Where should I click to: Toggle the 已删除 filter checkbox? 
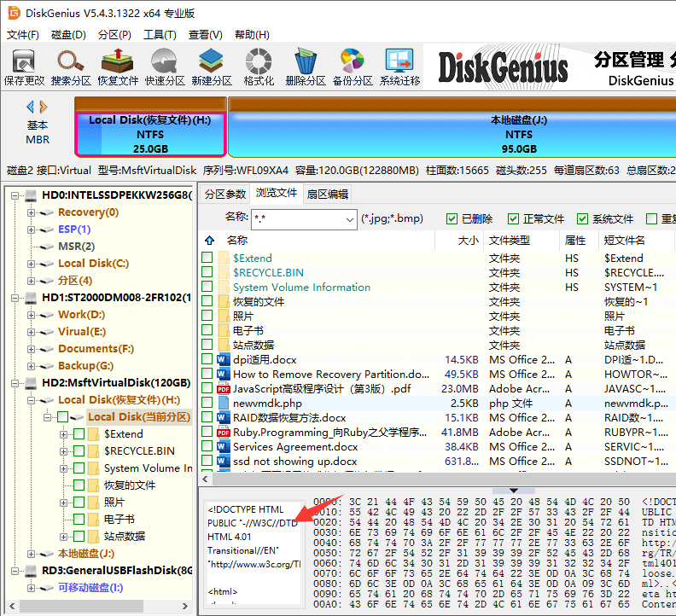pyautogui.click(x=452, y=219)
